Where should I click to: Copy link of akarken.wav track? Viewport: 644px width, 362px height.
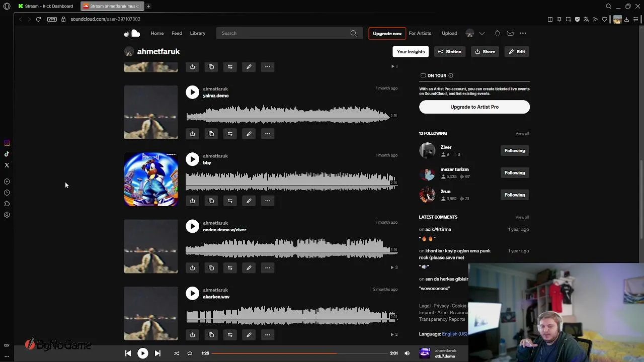tap(211, 335)
